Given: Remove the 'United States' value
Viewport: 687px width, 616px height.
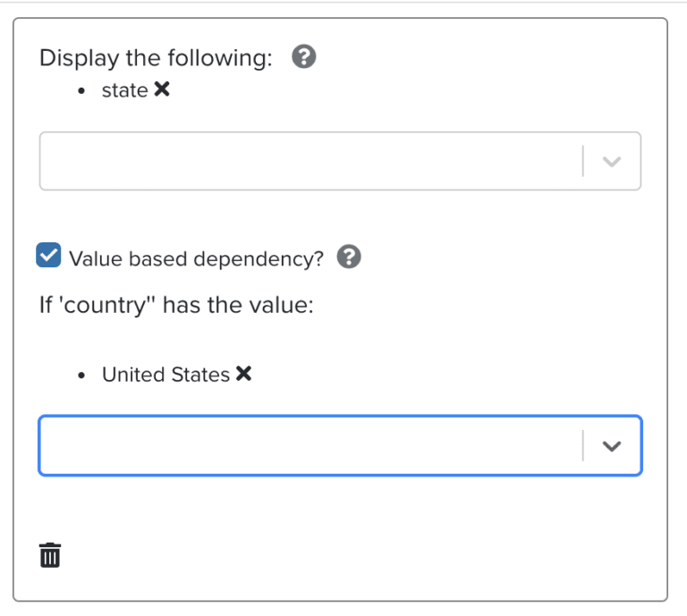Looking at the screenshot, I should pyautogui.click(x=243, y=374).
